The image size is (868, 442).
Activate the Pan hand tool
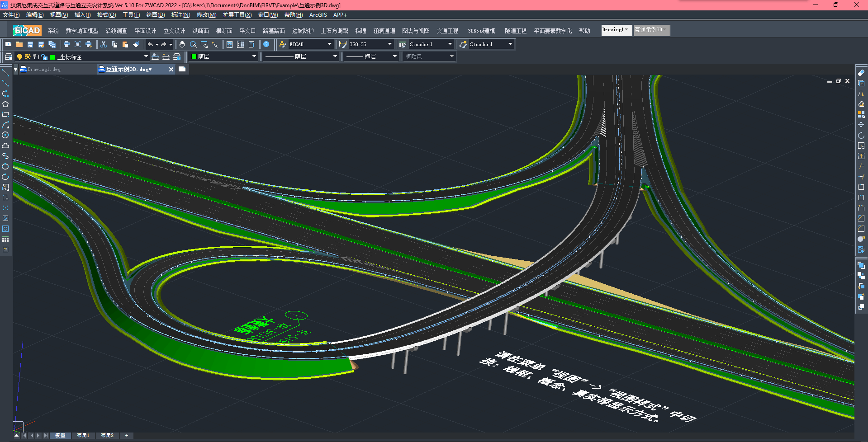[x=182, y=44]
